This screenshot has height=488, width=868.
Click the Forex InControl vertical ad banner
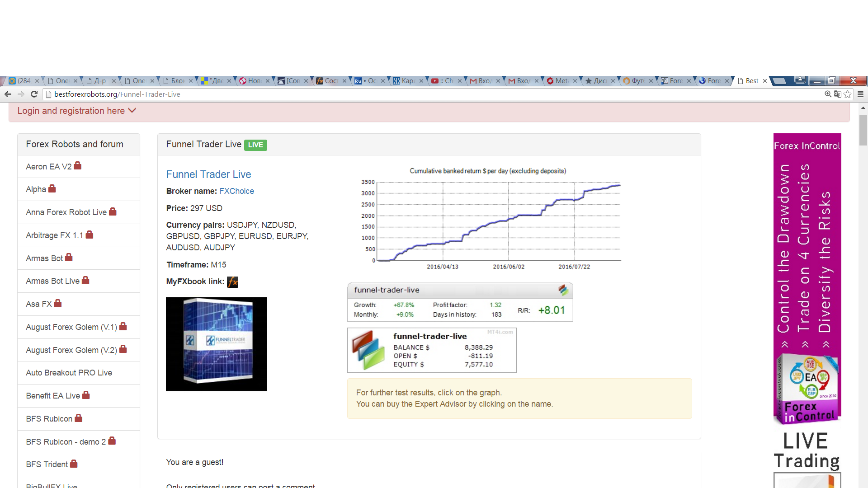pyautogui.click(x=807, y=279)
